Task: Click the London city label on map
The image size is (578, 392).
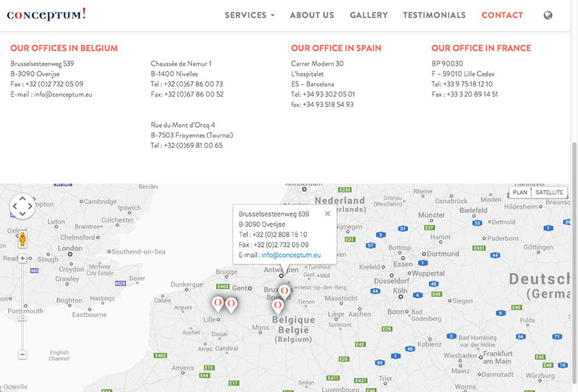Action: [69, 248]
